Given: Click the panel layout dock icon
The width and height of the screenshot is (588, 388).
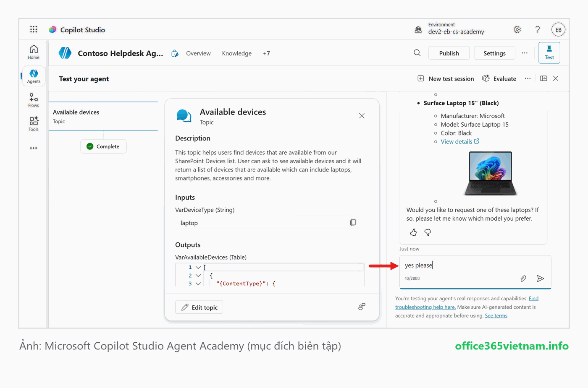Looking at the screenshot, I should tap(543, 78).
